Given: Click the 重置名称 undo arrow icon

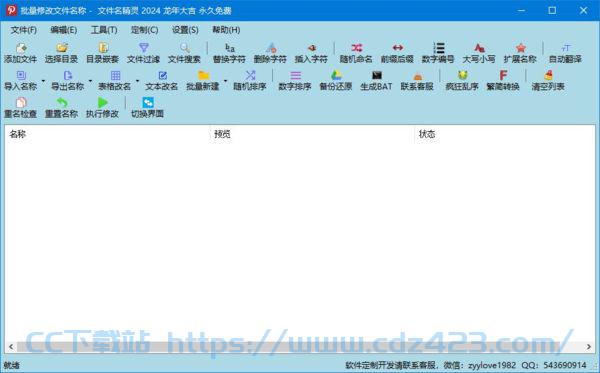Looking at the screenshot, I should coord(62,103).
